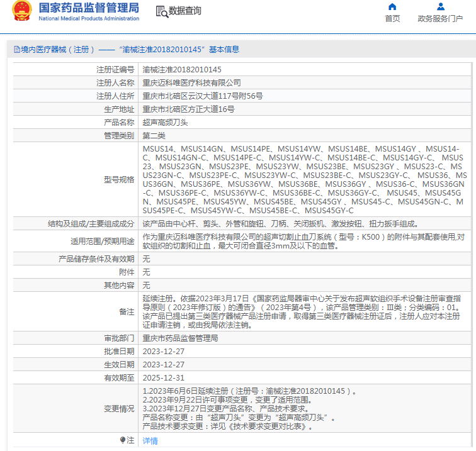The height and width of the screenshot is (451, 476).
Task: Select the K500 intended use text
Action: (x=303, y=242)
